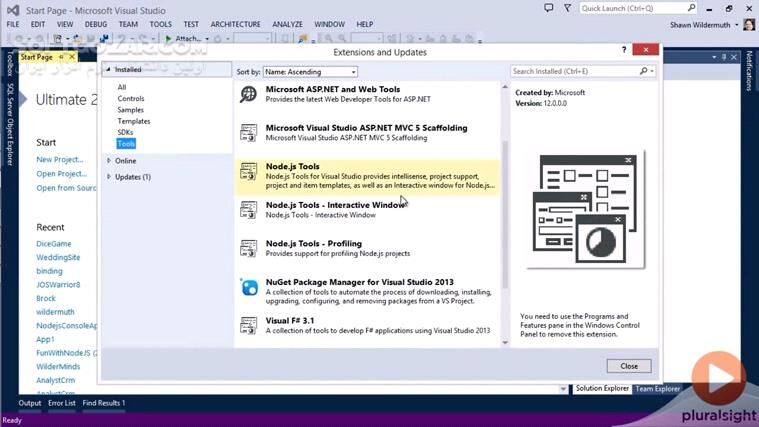Click the MVC 5 Scaffolding extension icon
Image resolution: width=759 pixels, height=427 pixels.
coord(249,133)
